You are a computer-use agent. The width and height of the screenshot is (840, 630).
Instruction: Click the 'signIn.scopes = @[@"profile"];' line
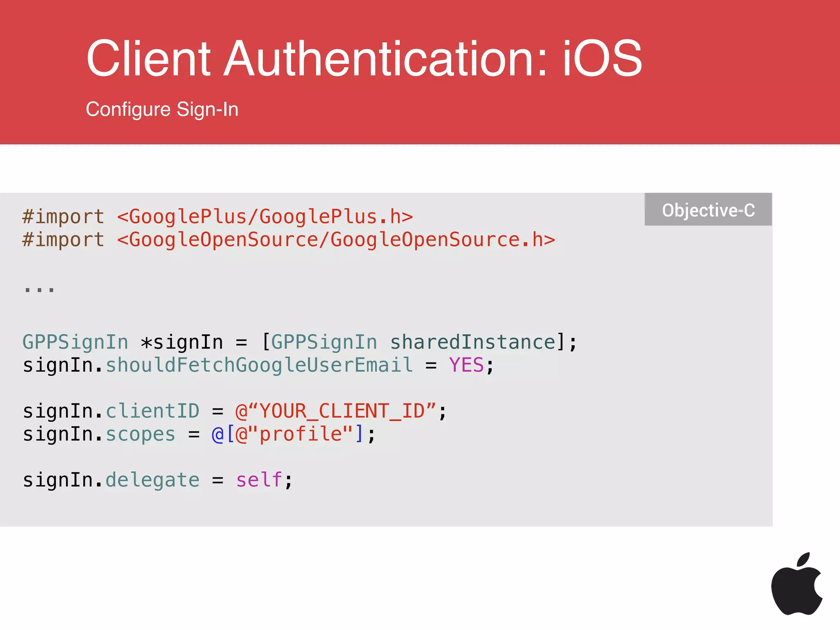[x=199, y=434]
